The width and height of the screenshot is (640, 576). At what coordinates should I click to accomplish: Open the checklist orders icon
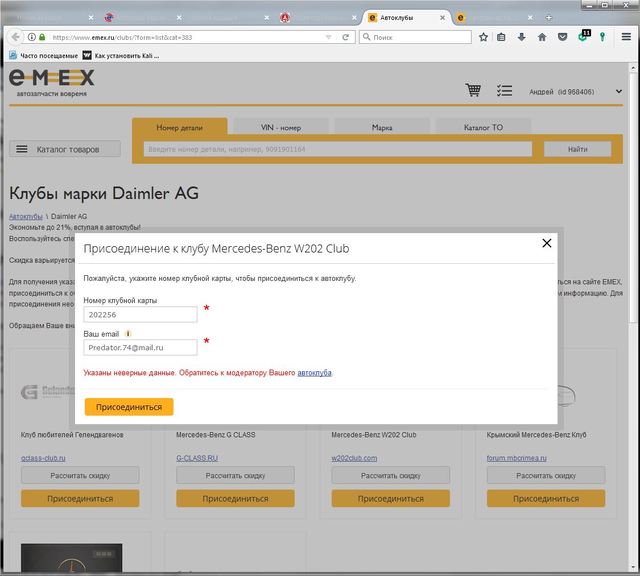coord(504,90)
